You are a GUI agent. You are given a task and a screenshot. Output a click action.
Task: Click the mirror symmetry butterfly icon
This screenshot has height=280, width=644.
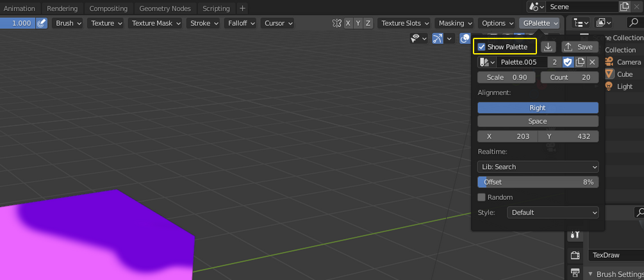click(x=337, y=24)
